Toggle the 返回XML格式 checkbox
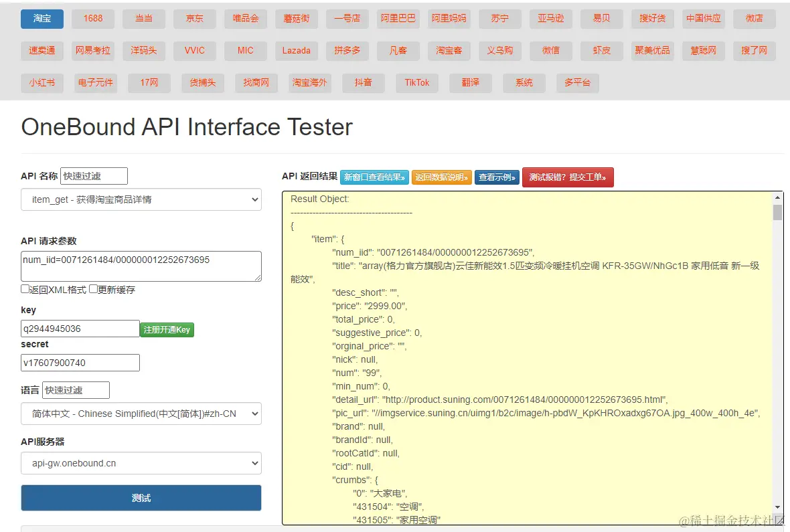 click(25, 289)
